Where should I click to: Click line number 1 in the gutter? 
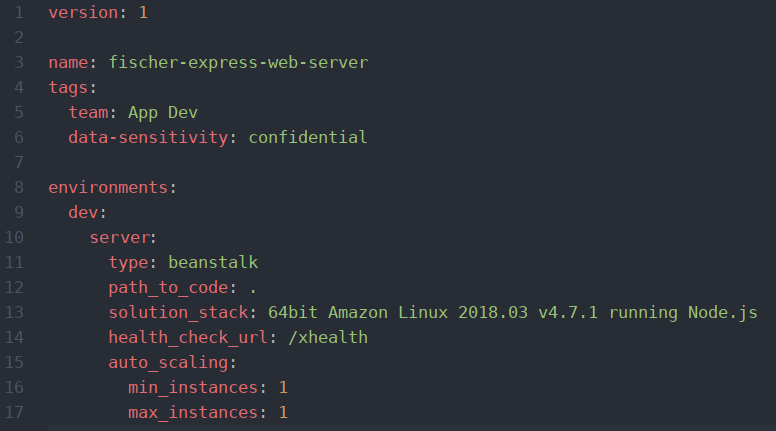point(19,12)
